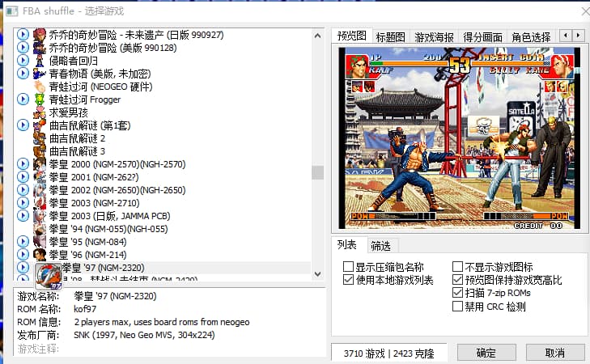The width and height of the screenshot is (590, 364).
Task: Expand the 青春物语 (美版) entry arrow
Action: click(x=23, y=74)
